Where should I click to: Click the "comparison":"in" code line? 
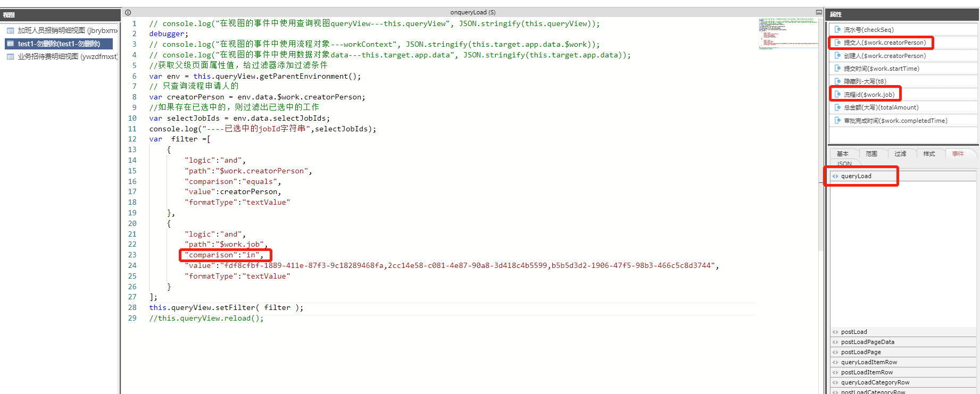tap(224, 255)
